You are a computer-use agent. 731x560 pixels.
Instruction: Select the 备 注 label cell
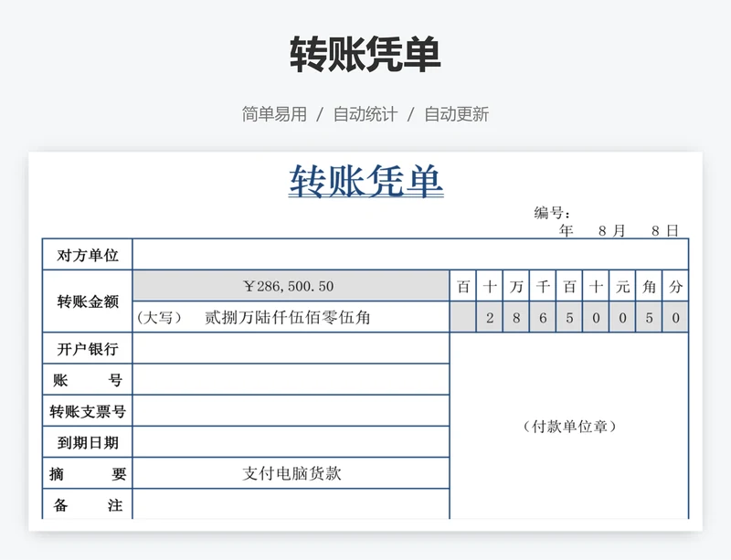point(88,504)
